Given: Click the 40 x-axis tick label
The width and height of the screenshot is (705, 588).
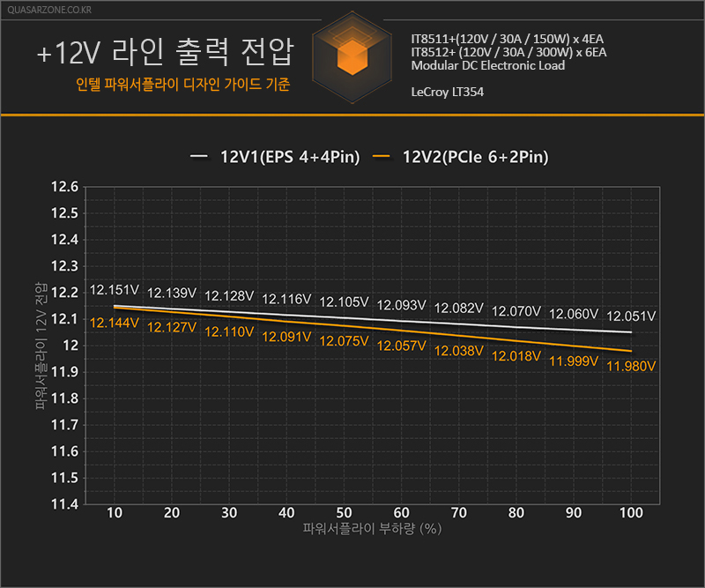Looking at the screenshot, I should click(286, 513).
